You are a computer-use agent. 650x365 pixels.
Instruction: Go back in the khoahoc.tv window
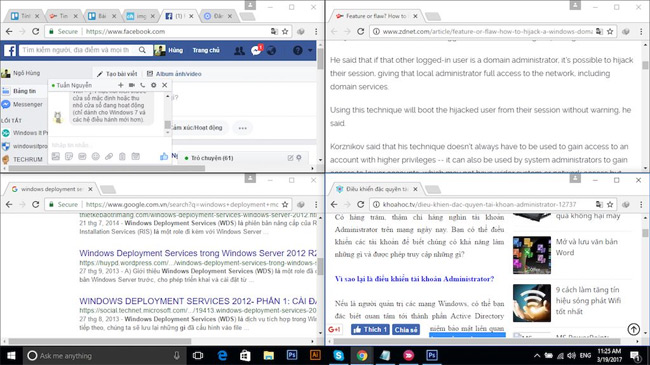pyautogui.click(x=334, y=204)
